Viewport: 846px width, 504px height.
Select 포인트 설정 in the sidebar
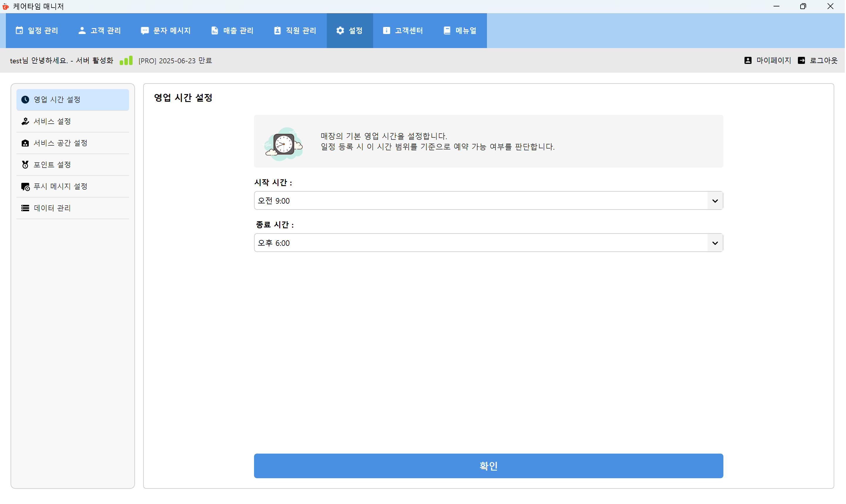point(52,164)
